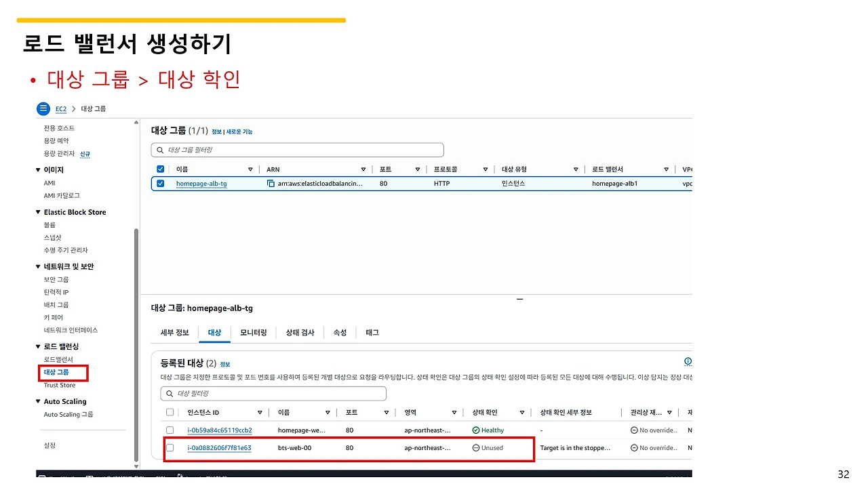
Task: Sort target groups by the 이름 column arrow
Action: [250, 169]
